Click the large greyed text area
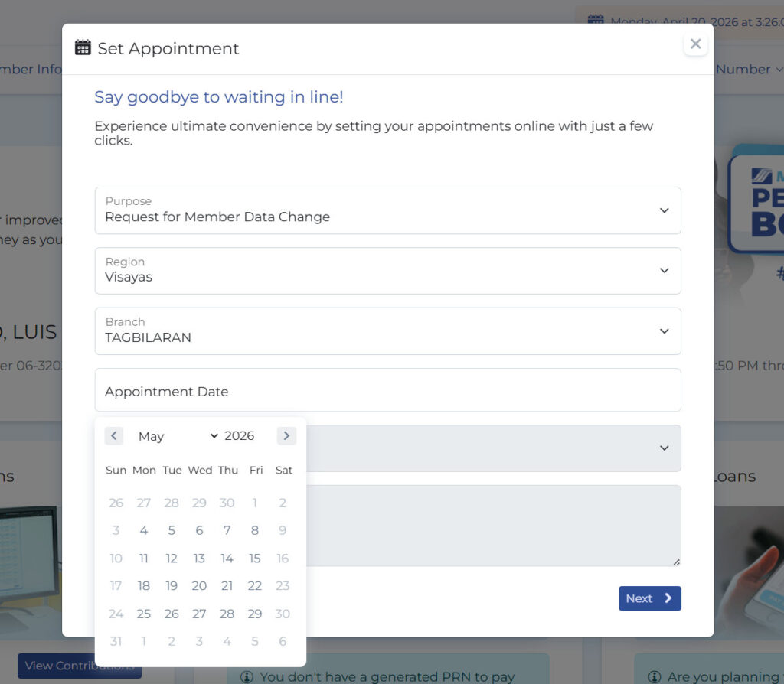Viewport: 784px width, 684px height. tap(494, 526)
